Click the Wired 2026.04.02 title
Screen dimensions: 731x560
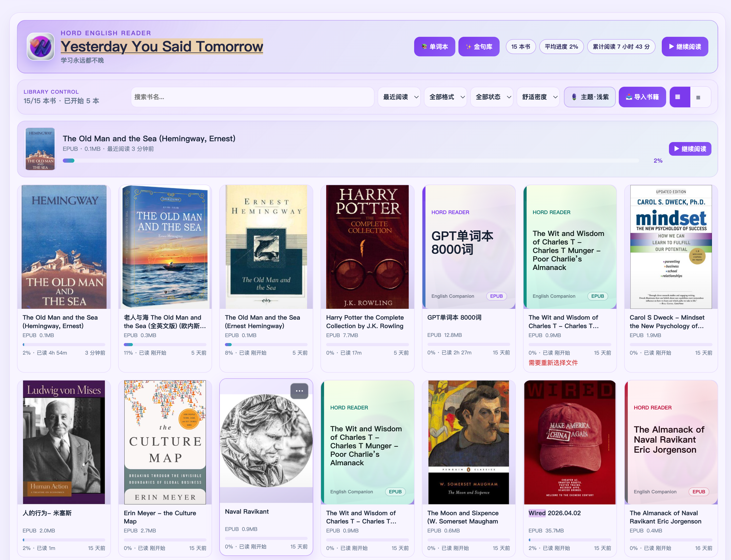tap(555, 513)
